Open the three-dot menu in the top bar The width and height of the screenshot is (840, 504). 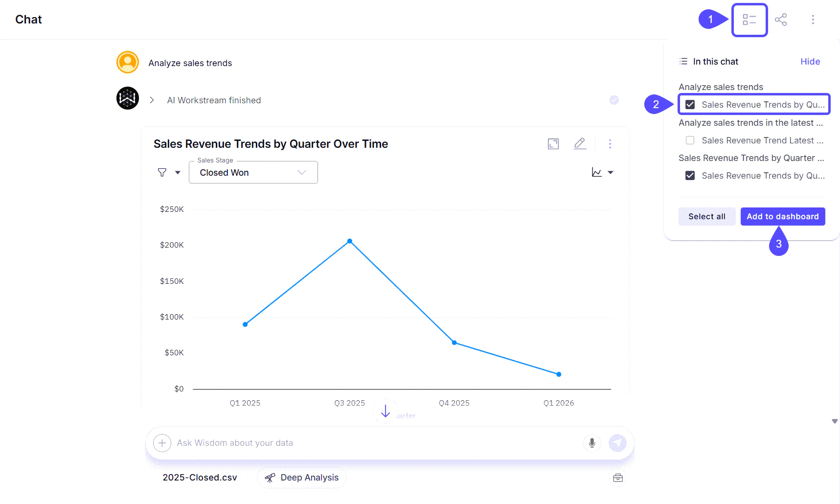813,19
